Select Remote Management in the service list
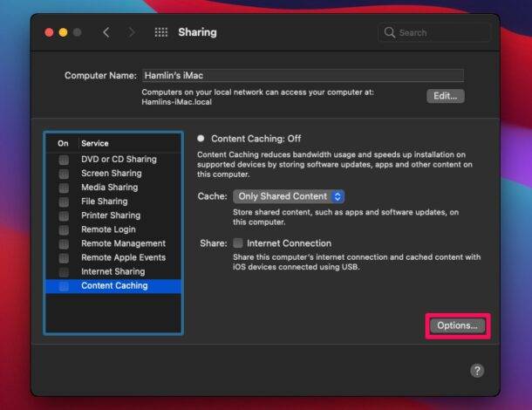 (x=123, y=243)
